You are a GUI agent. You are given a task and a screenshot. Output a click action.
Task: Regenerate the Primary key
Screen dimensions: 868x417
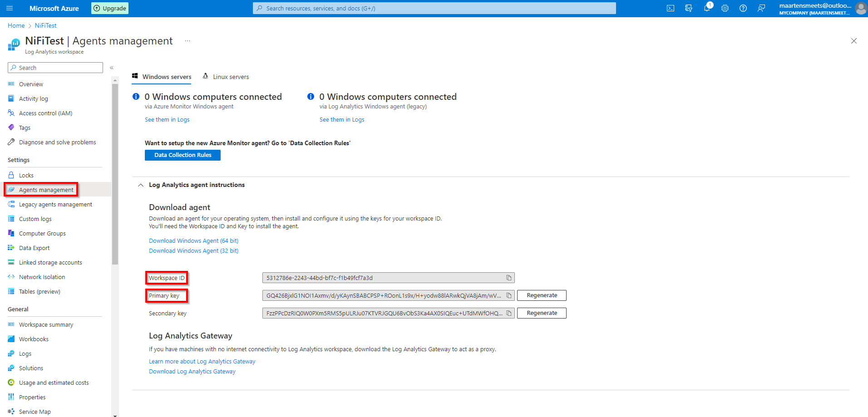click(542, 295)
